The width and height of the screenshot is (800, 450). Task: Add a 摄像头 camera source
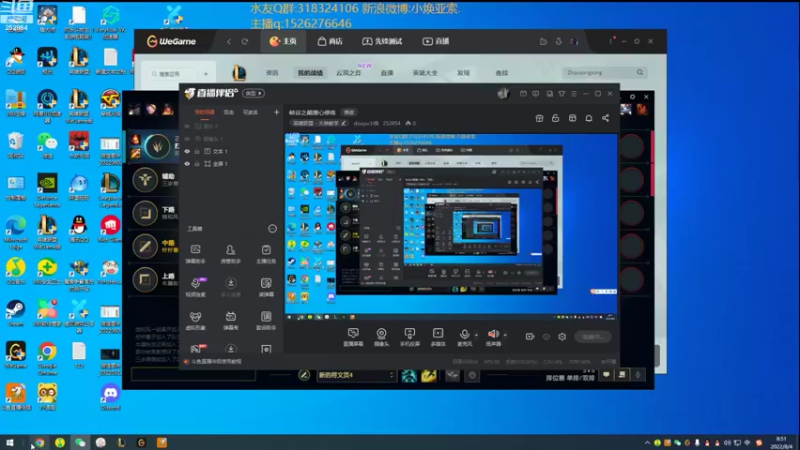(381, 337)
